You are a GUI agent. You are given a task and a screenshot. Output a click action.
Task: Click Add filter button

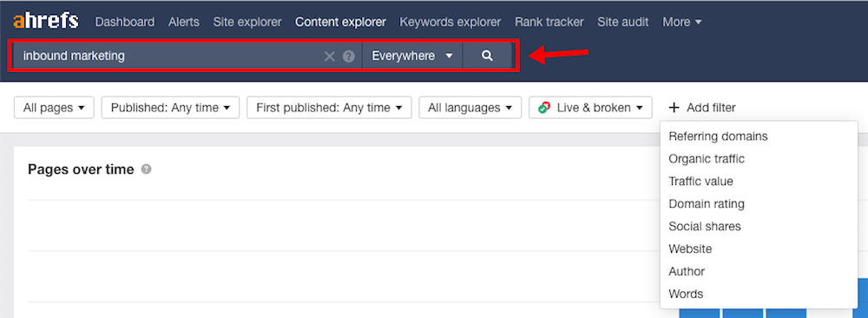pos(702,108)
